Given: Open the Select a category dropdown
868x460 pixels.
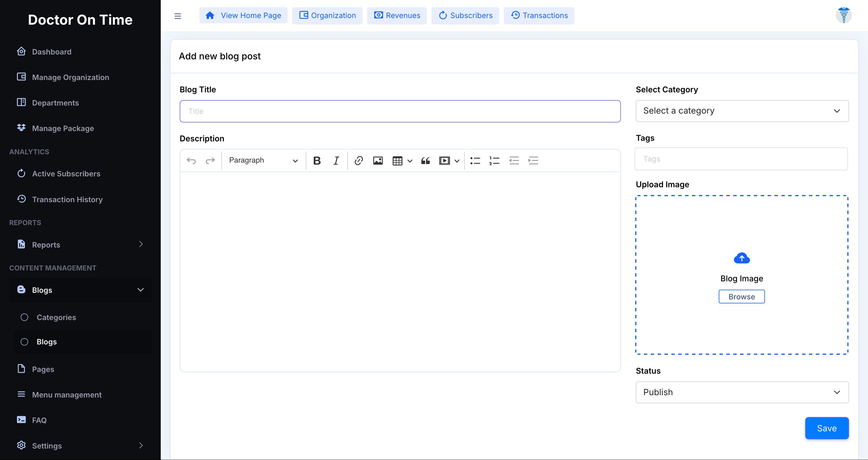Looking at the screenshot, I should [742, 111].
